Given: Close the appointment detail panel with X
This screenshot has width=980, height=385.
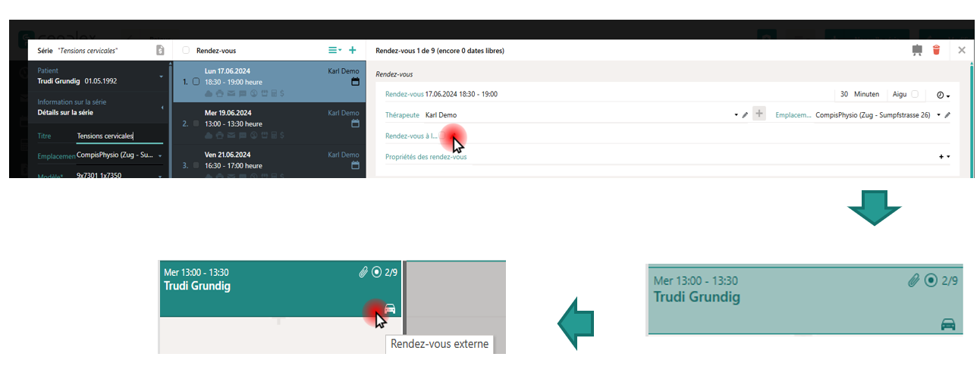Looking at the screenshot, I should (x=962, y=50).
